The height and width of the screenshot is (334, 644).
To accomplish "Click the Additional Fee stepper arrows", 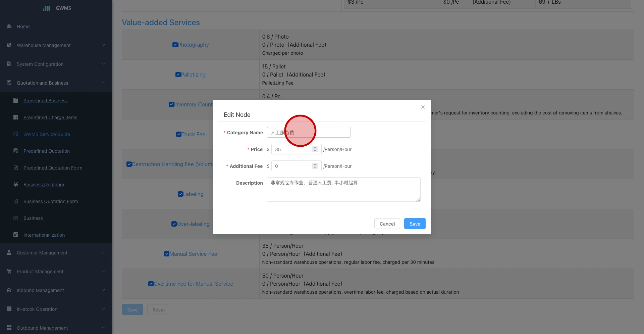I will 315,166.
